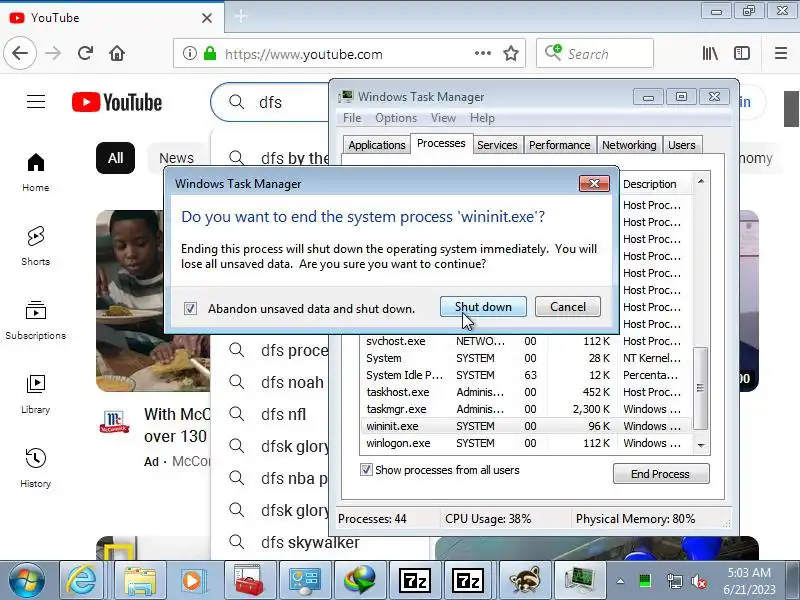
Task: Reload the YouTube page
Action: (85, 53)
